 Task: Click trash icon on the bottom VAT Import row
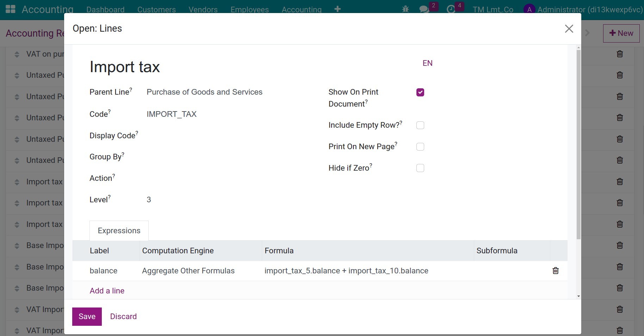pos(620,330)
